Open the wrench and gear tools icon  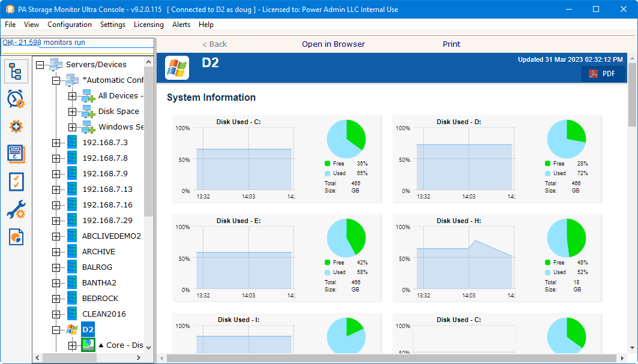click(x=16, y=209)
